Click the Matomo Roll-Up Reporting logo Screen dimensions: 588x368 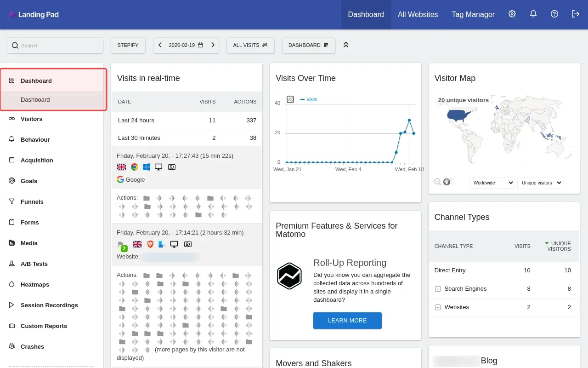[x=289, y=276]
